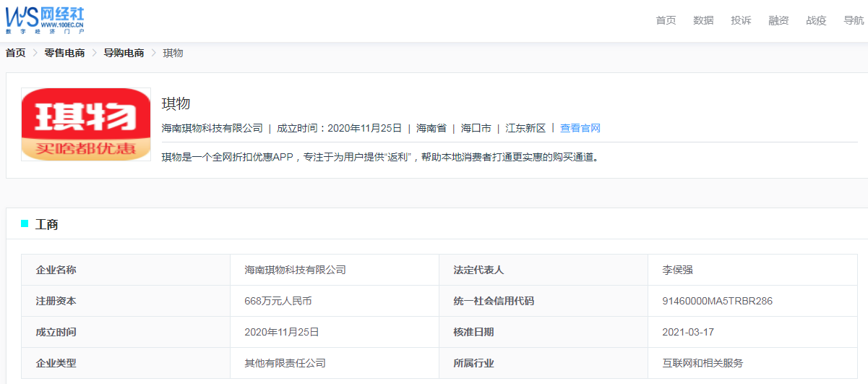Click the code 91460000MA5TRBR286
This screenshot has width=868, height=384.
click(x=717, y=301)
